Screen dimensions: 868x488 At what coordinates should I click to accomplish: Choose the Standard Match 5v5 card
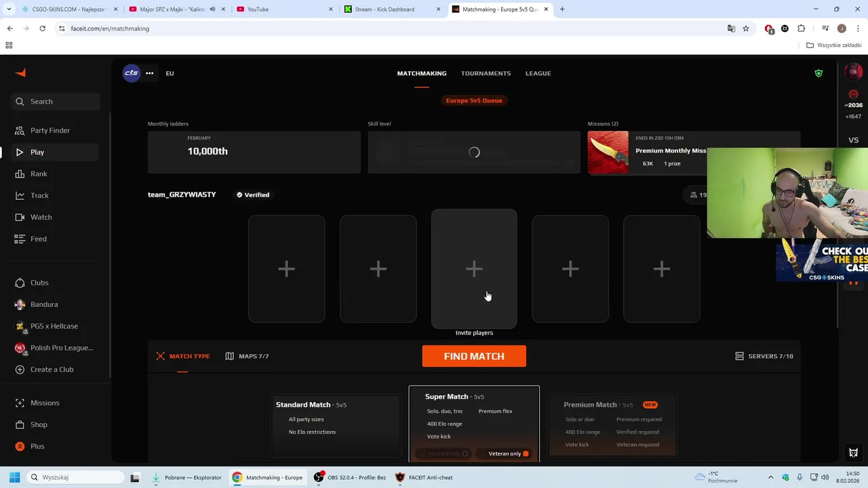point(336,425)
